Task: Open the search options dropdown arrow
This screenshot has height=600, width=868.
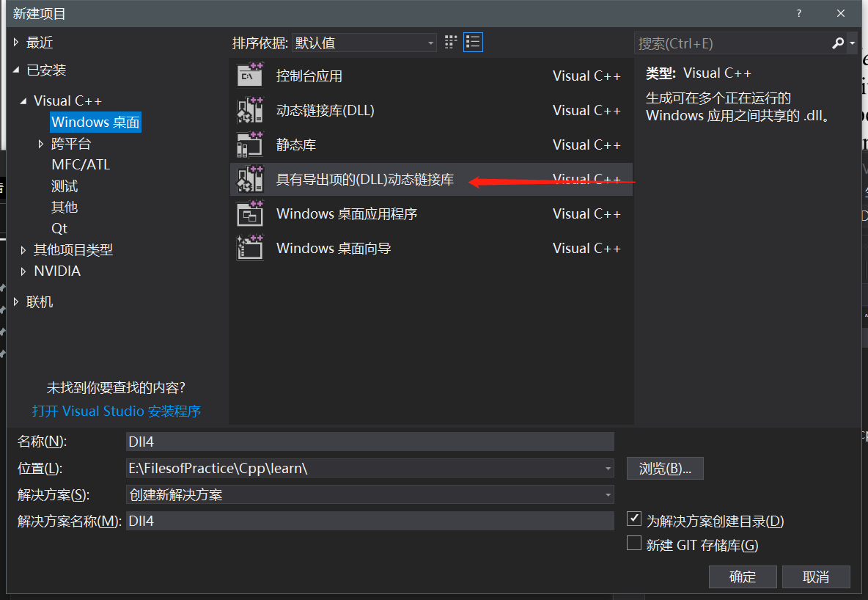Action: tap(853, 43)
